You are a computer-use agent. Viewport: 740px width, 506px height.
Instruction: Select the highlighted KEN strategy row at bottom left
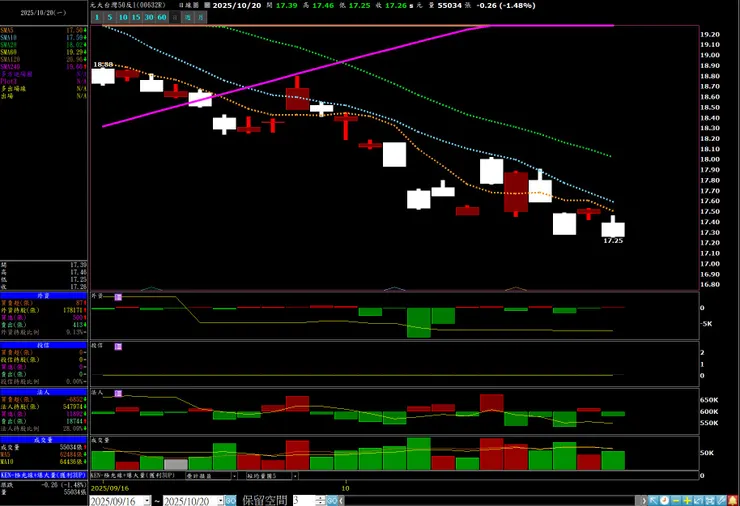click(x=43, y=475)
